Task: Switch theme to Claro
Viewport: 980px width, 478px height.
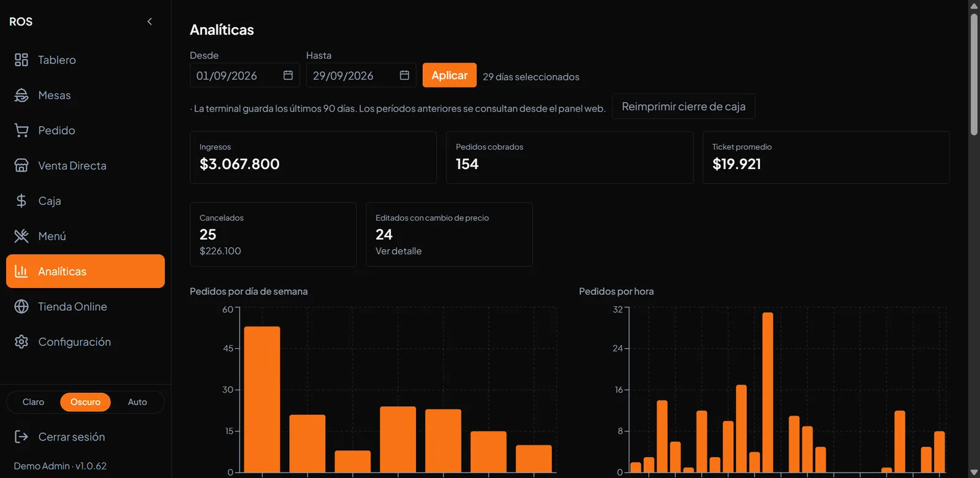Action: coord(33,402)
